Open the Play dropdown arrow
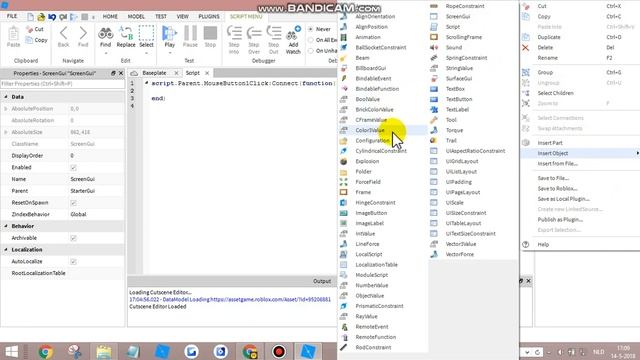The height and width of the screenshot is (360, 640). point(169,53)
